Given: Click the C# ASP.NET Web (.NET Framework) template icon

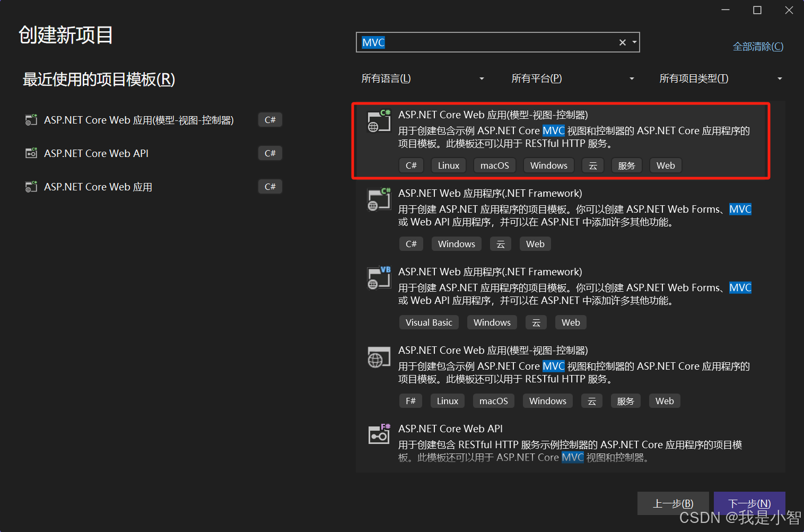Looking at the screenshot, I should [x=379, y=199].
